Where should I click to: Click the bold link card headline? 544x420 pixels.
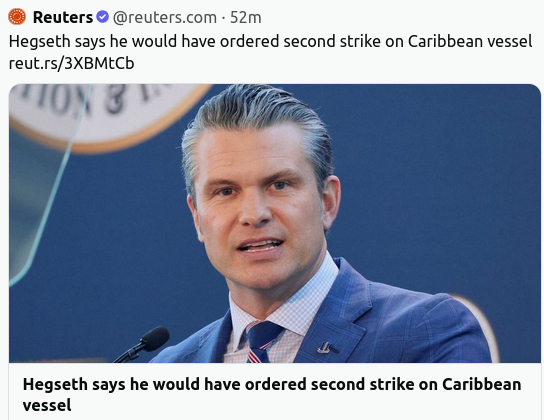point(272,394)
